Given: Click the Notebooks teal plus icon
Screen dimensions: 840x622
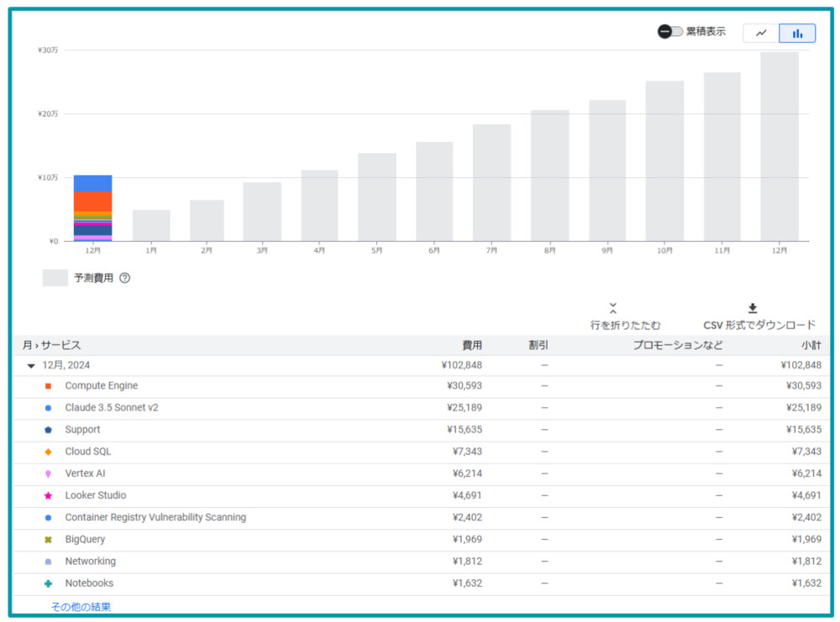Looking at the screenshot, I should click(x=48, y=583).
